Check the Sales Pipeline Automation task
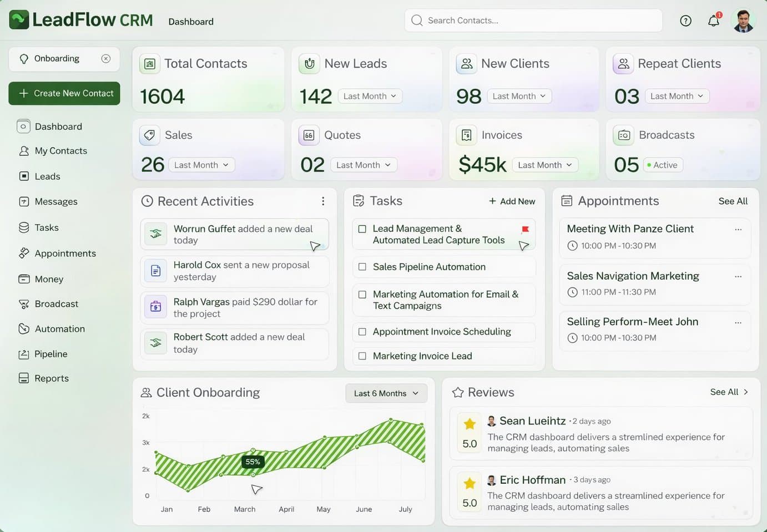This screenshot has height=532, width=767. tap(362, 267)
